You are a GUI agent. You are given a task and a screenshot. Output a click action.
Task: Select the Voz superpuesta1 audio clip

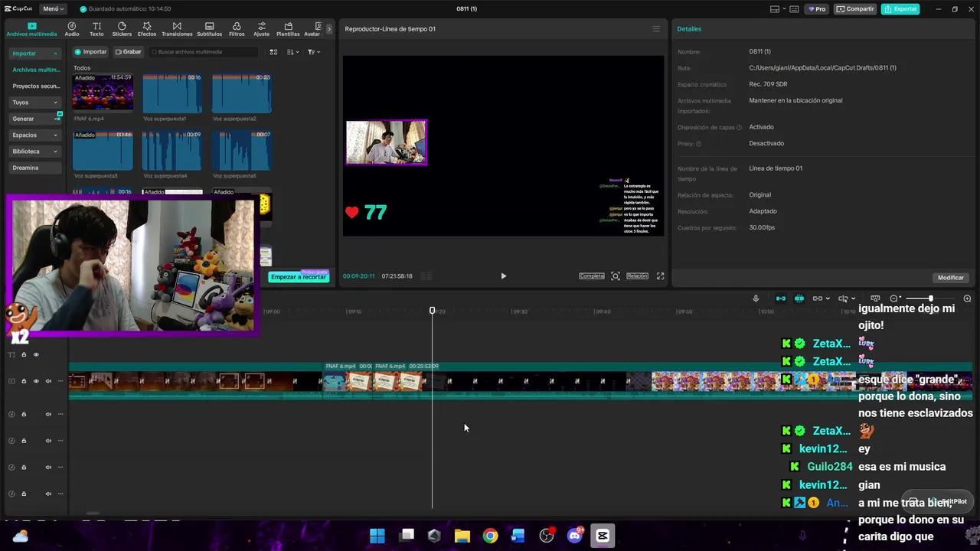click(172, 93)
